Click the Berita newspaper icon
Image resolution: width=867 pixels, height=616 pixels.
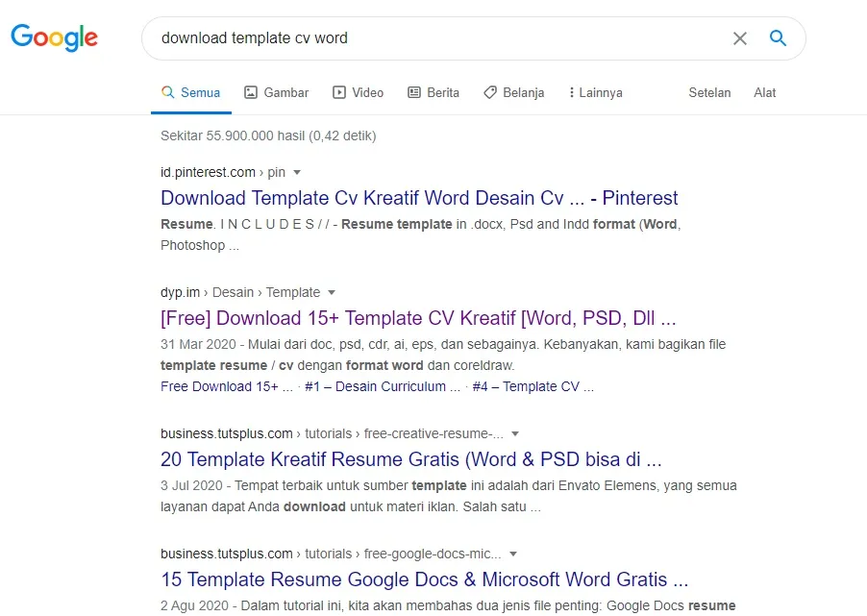[414, 92]
